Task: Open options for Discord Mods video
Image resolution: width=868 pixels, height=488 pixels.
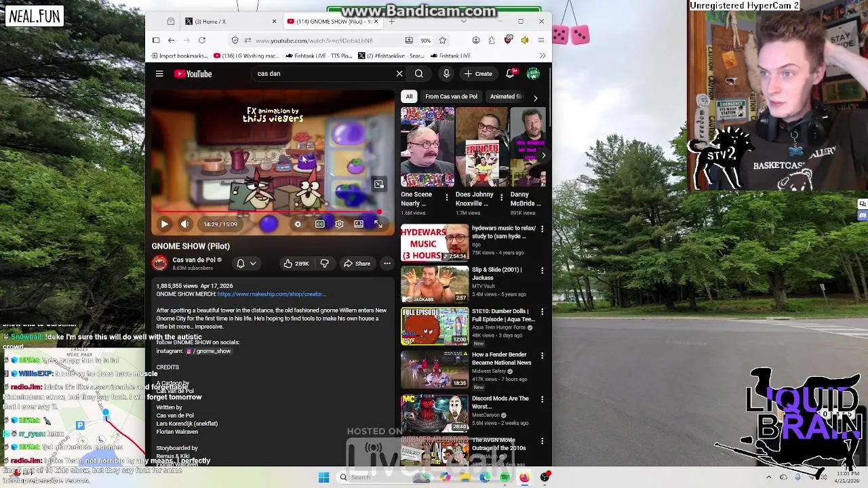Action: (x=542, y=400)
